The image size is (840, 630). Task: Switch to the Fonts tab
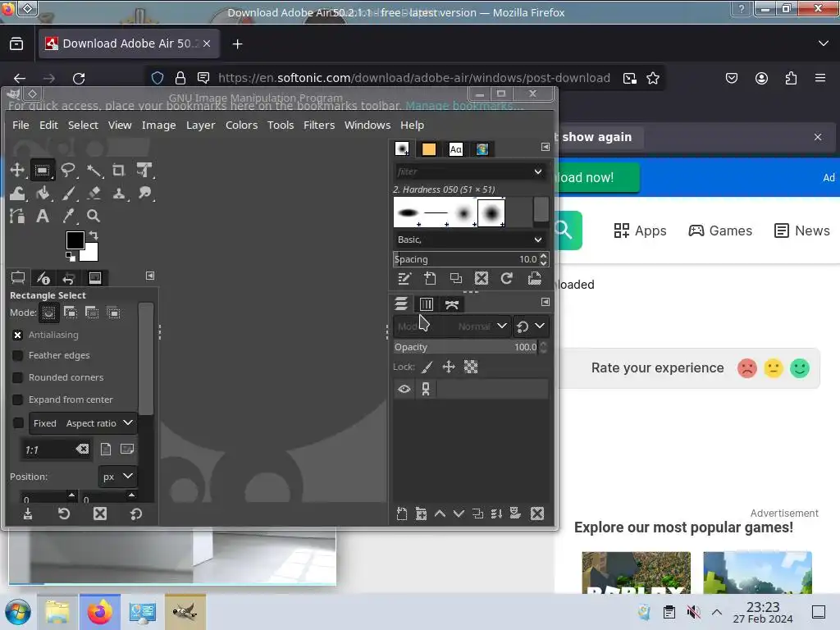(455, 149)
